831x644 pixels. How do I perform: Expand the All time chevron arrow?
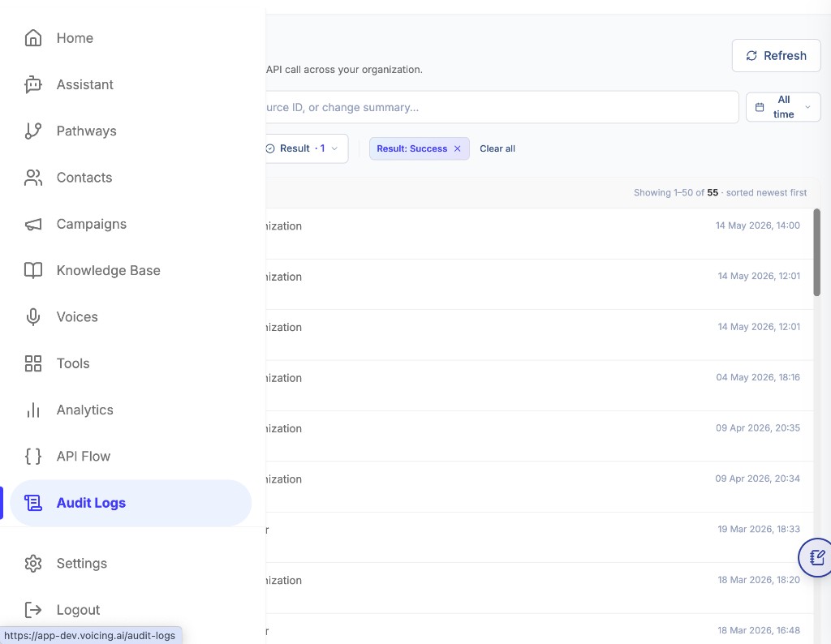tap(807, 107)
